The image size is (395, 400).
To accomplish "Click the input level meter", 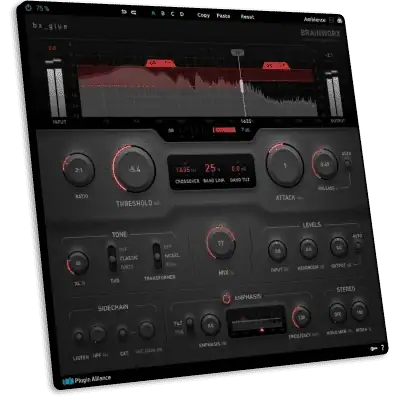I will tap(56, 92).
